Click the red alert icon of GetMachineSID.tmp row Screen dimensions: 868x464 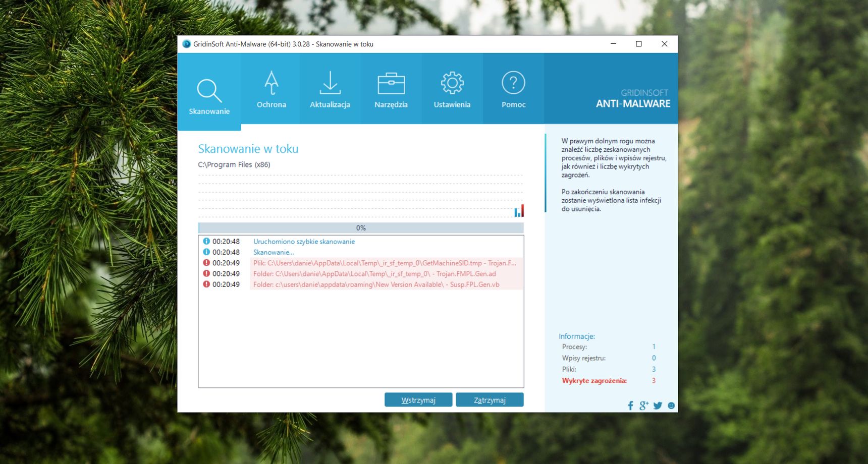click(206, 263)
